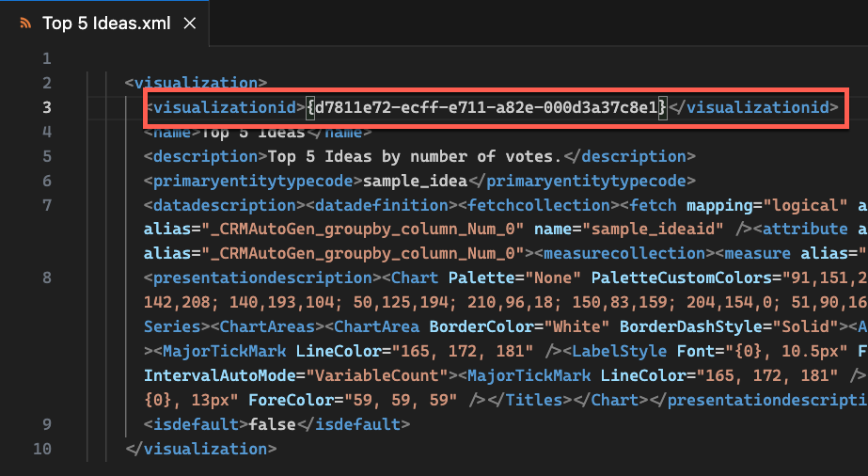Close the Top 5 Ideas.xml tab
The width and height of the screenshot is (868, 476).
pyautogui.click(x=190, y=24)
